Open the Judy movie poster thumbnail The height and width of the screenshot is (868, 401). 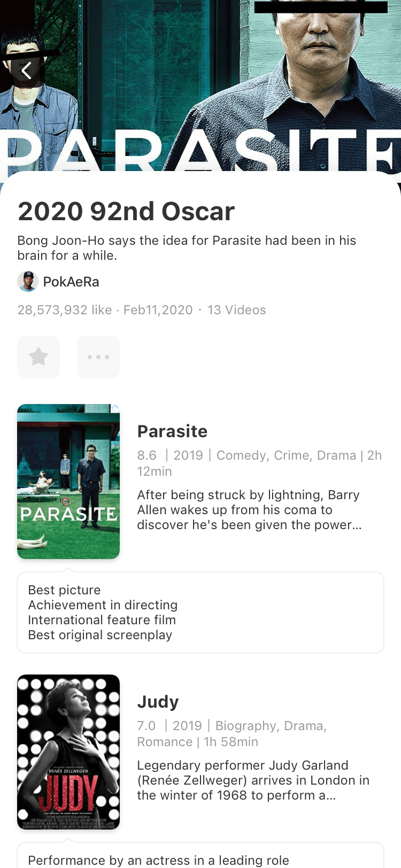68,752
